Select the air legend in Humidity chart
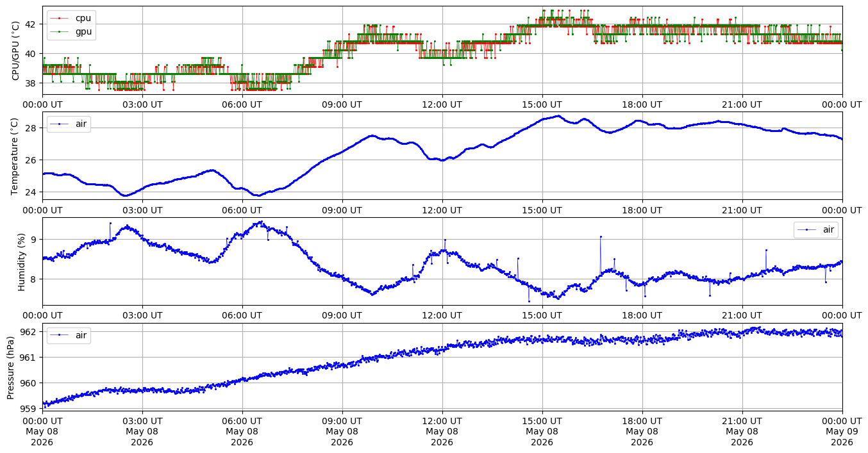The height and width of the screenshot is (453, 868). click(x=815, y=229)
